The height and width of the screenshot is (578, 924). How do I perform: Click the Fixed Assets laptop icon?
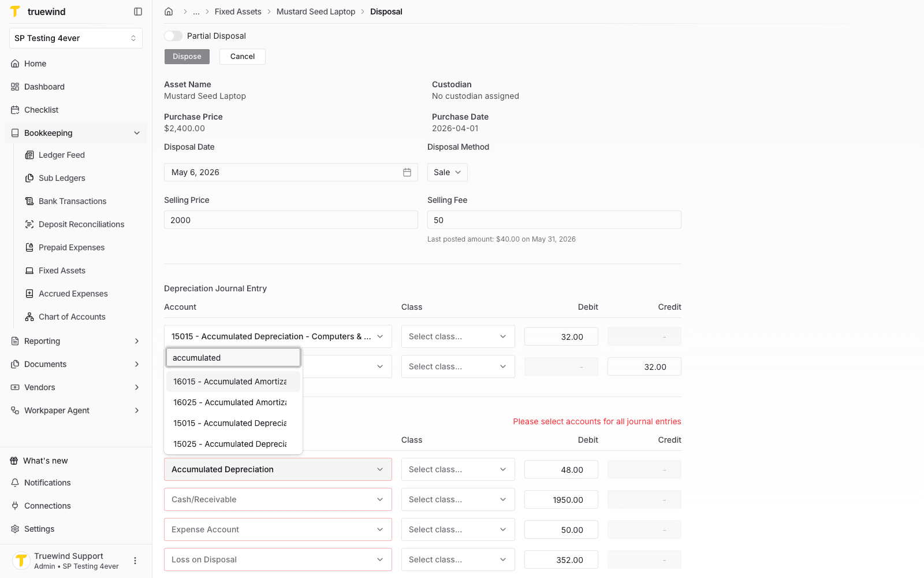(29, 271)
